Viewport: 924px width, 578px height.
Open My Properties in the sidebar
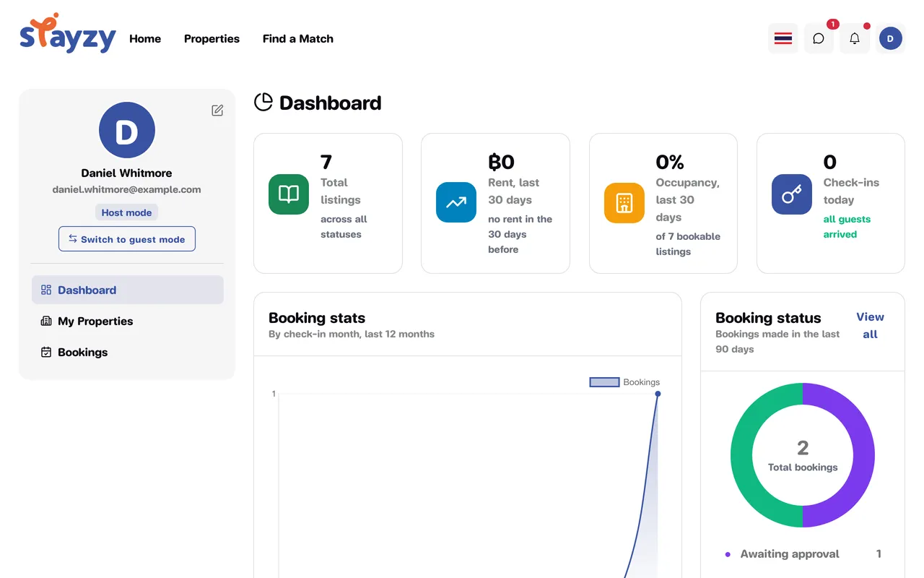click(128, 321)
